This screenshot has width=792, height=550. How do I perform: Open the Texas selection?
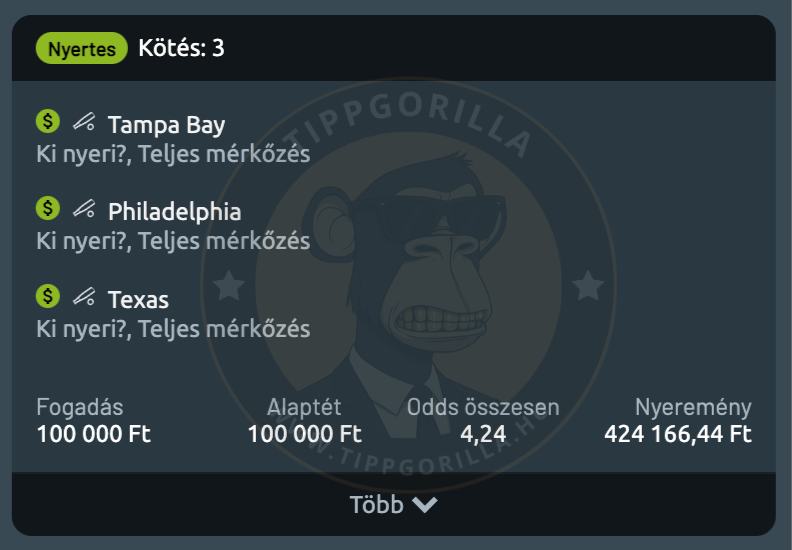click(x=138, y=299)
